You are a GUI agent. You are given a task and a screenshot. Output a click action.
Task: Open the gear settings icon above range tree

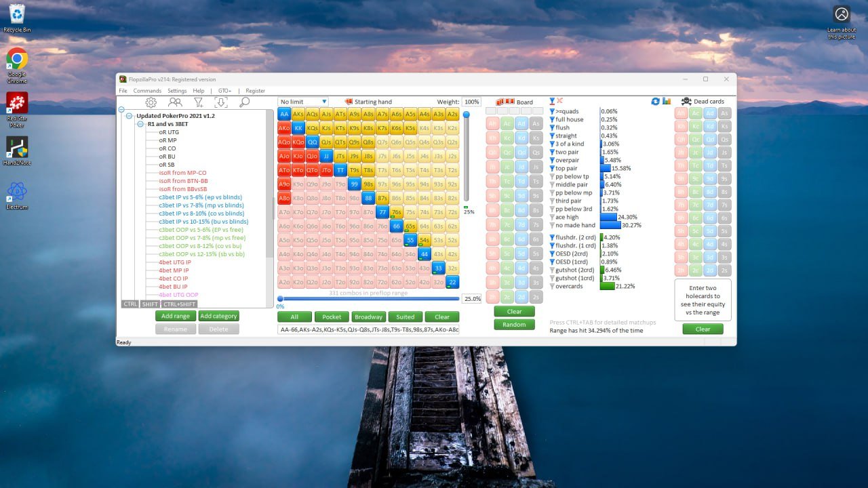151,102
